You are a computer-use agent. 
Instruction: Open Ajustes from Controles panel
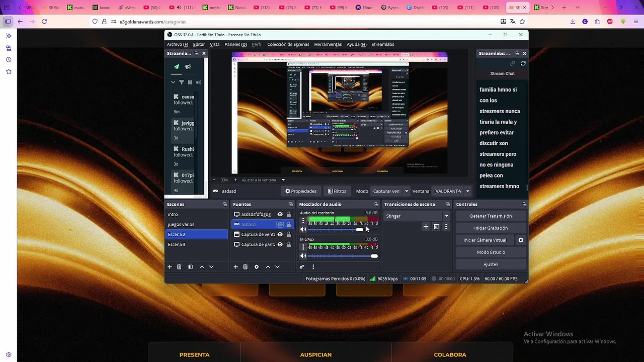pyautogui.click(x=491, y=264)
